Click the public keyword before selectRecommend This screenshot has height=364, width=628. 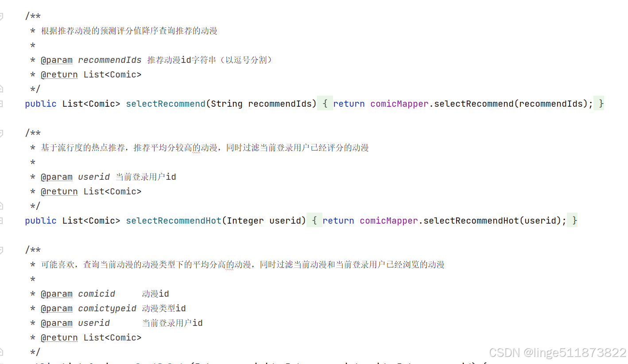41,104
